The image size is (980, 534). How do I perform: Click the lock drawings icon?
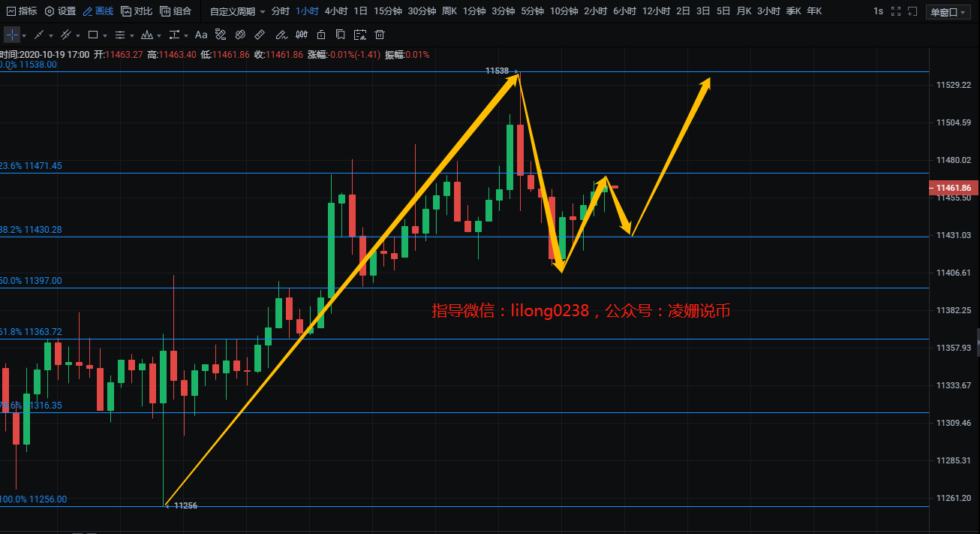320,35
